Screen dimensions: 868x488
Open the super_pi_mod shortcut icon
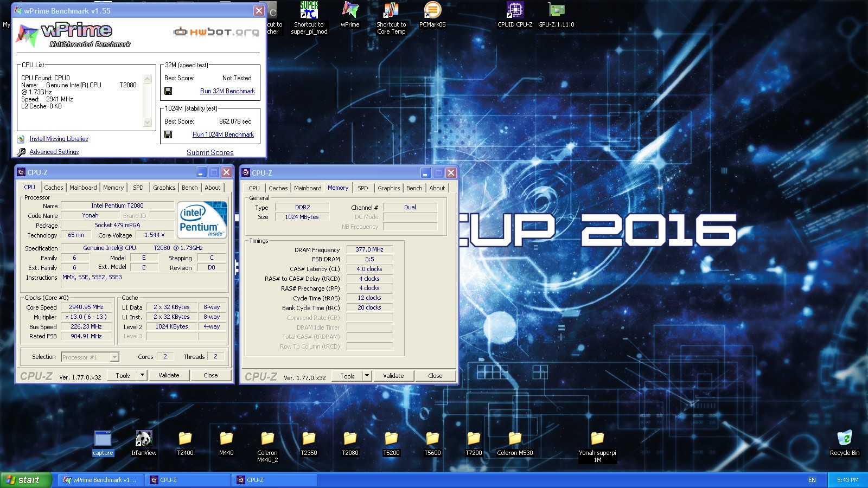309,11
